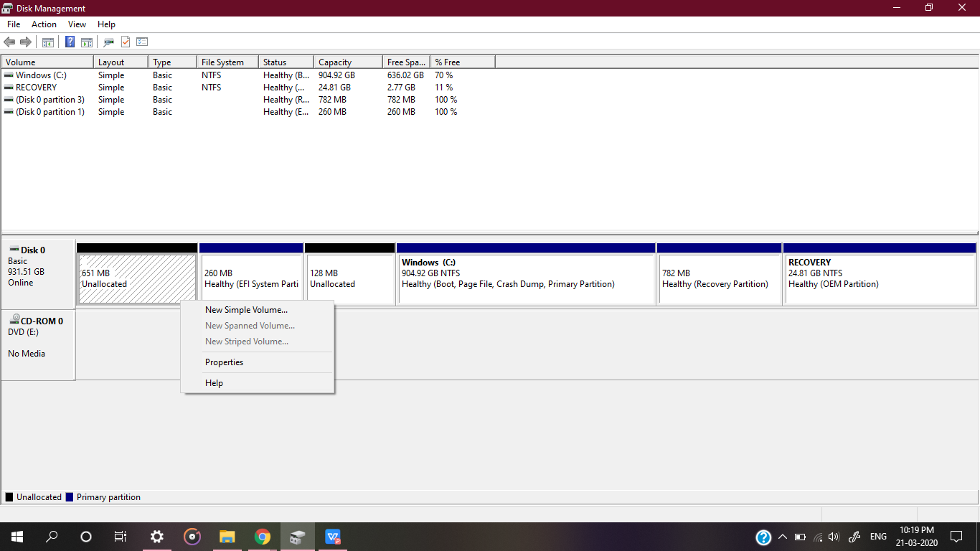This screenshot has height=551, width=980.
Task: Expand hidden icons using the tray chevron
Action: pyautogui.click(x=783, y=536)
